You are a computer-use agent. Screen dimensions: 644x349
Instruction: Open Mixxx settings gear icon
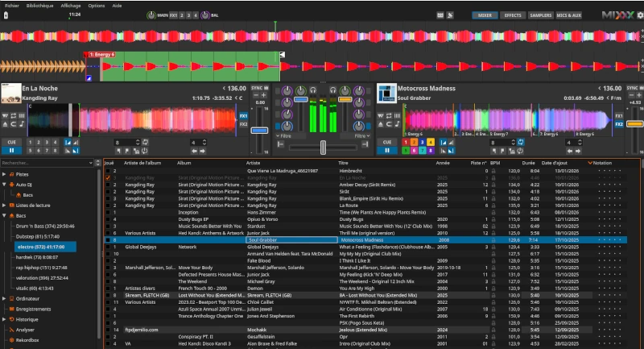(640, 15)
